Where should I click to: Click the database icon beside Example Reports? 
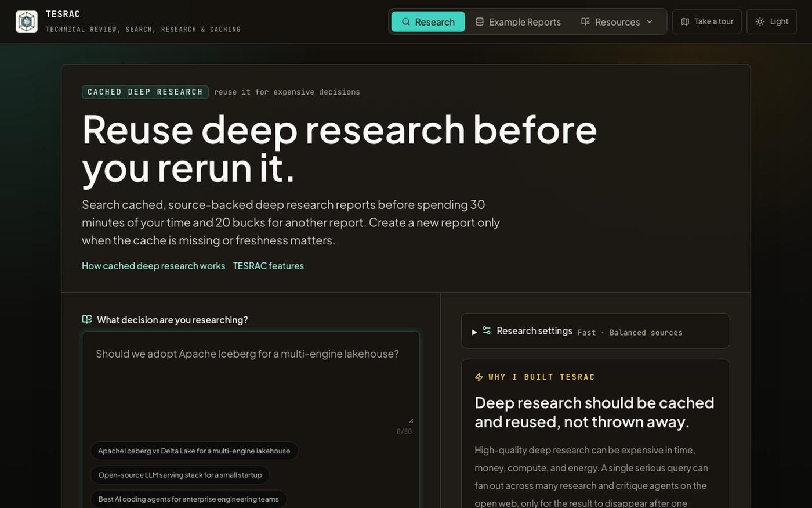[x=480, y=21]
